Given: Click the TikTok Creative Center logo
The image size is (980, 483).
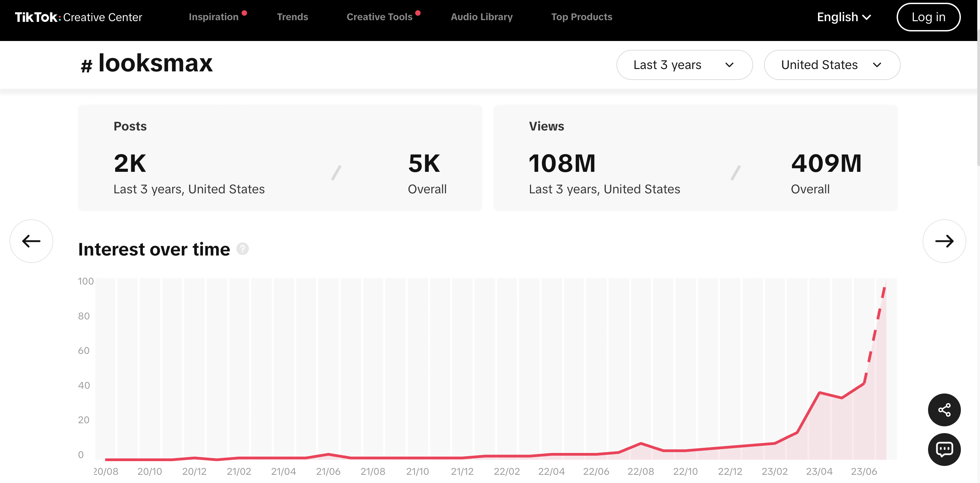Looking at the screenshot, I should (78, 17).
